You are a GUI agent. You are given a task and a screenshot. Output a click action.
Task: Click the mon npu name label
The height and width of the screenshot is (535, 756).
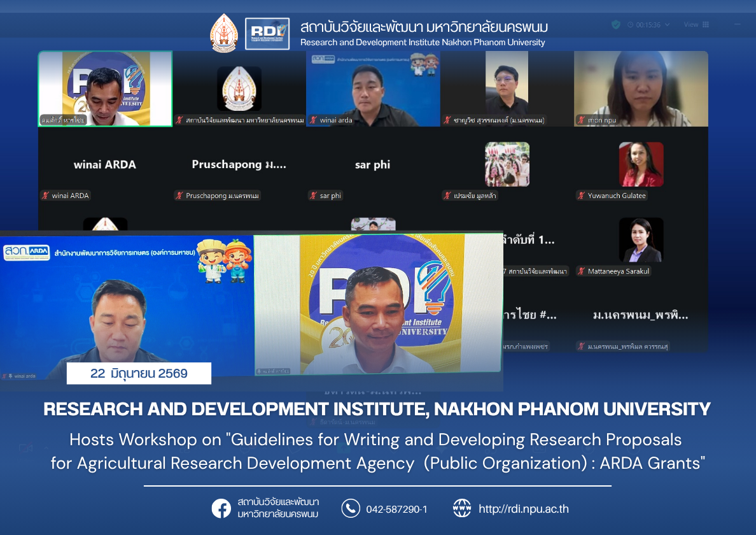[x=602, y=120]
